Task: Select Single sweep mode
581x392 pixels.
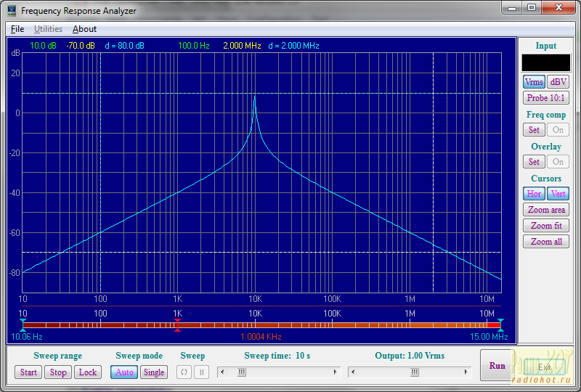Action: 154,372
